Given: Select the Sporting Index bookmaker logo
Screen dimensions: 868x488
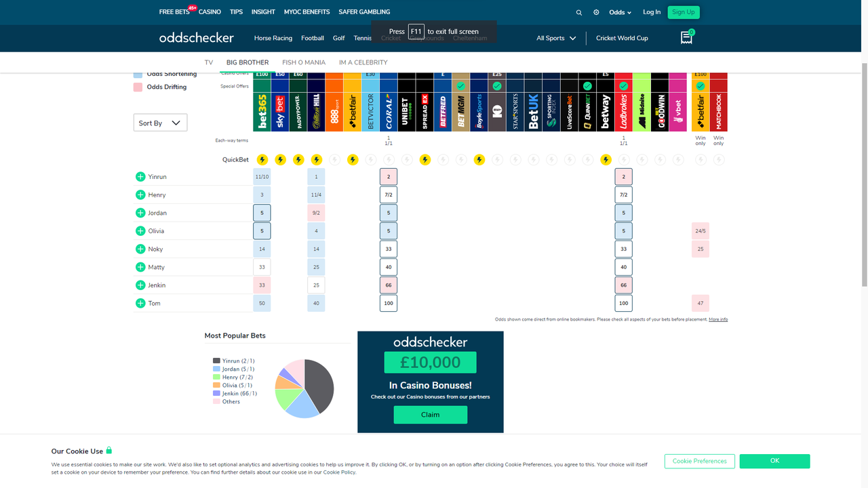Looking at the screenshot, I should coord(551,113).
